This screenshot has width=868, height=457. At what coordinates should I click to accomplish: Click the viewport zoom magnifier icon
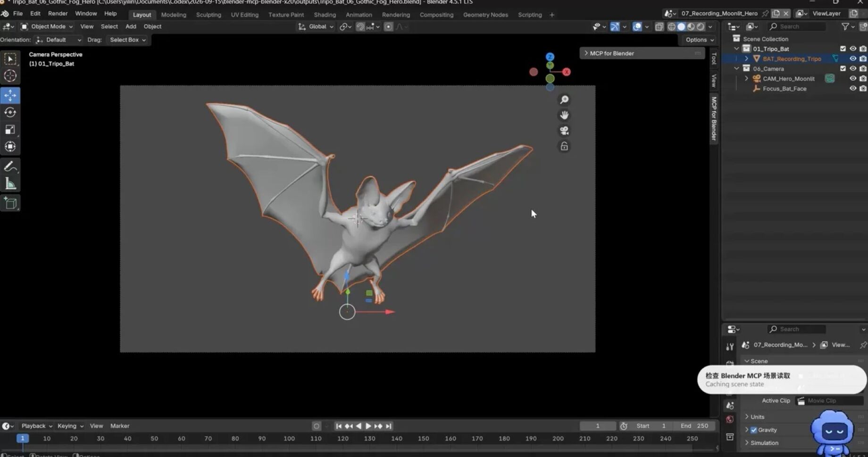564,100
